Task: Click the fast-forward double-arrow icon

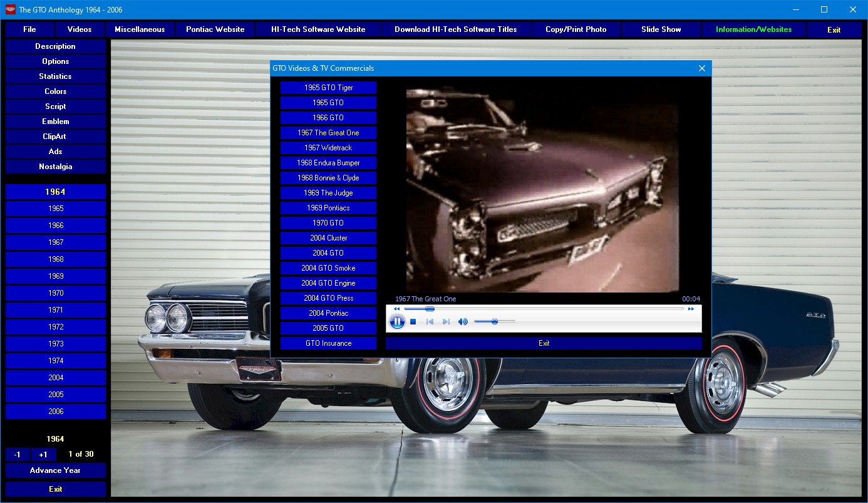Action: click(x=691, y=309)
